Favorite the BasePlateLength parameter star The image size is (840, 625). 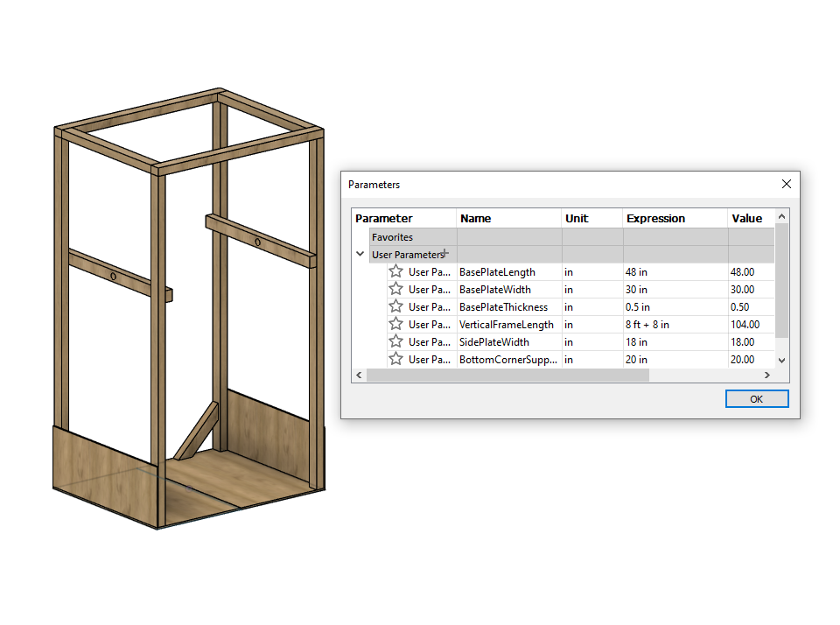point(395,271)
